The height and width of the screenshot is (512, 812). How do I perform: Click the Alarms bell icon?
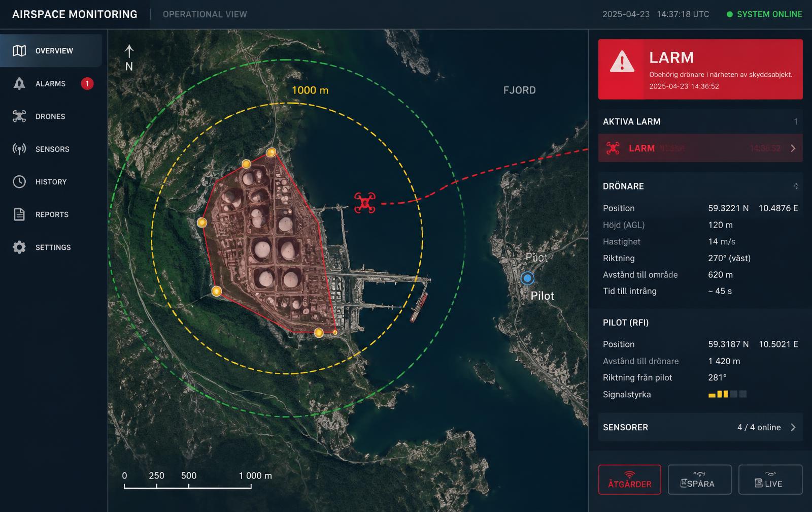(19, 84)
